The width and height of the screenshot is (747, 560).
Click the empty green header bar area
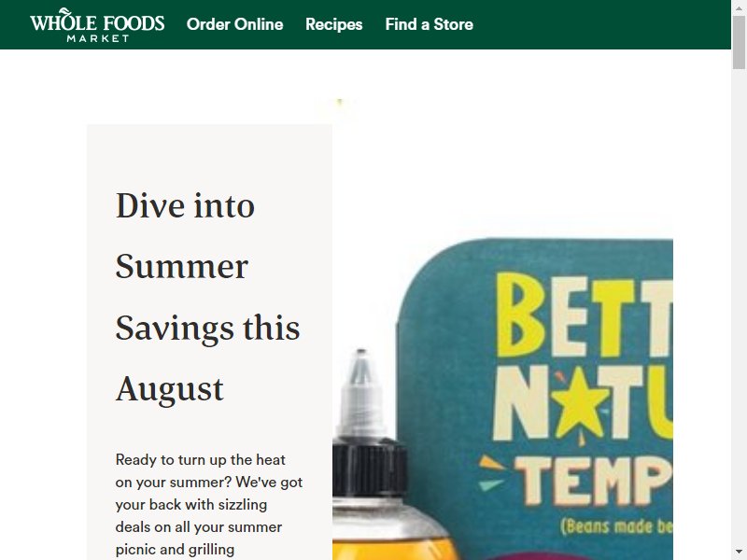pos(602,24)
